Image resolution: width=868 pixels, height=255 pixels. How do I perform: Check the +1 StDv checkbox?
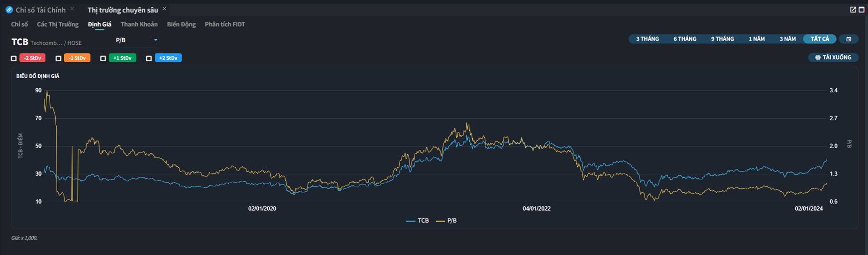(103, 58)
